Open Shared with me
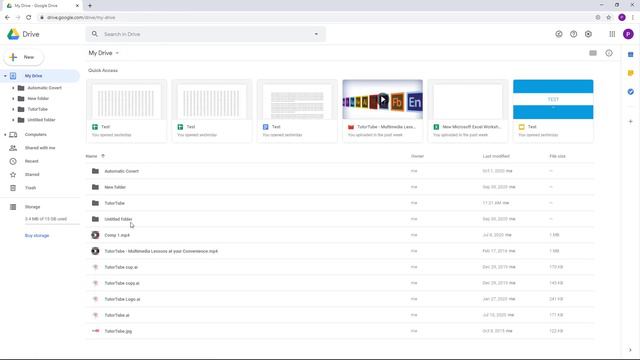The width and height of the screenshot is (640, 360). 40,148
